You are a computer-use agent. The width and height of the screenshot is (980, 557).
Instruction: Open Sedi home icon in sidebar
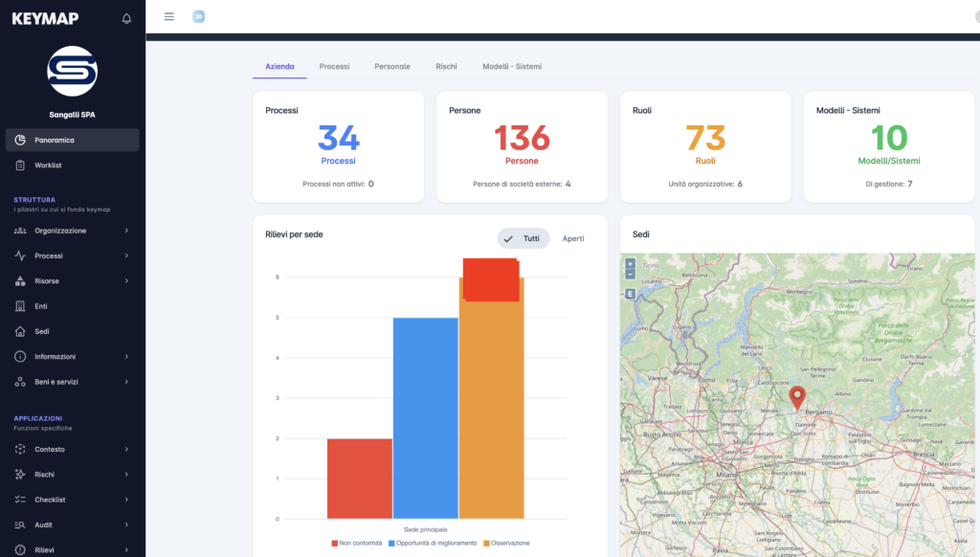click(x=20, y=331)
